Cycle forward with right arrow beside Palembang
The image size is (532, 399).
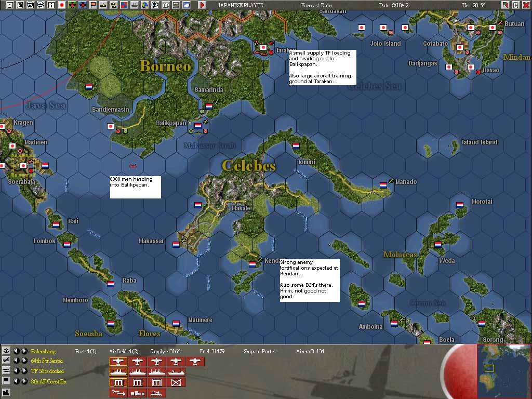24,351
